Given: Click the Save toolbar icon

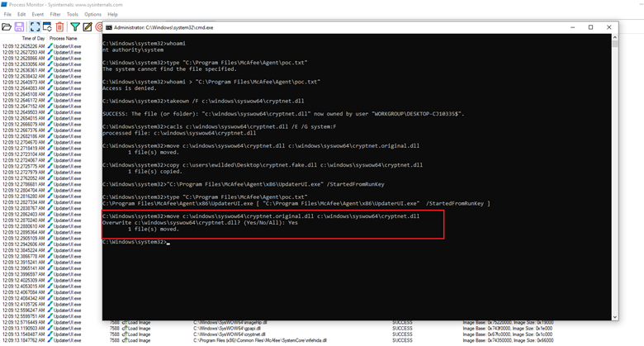Looking at the screenshot, I should coord(18,26).
